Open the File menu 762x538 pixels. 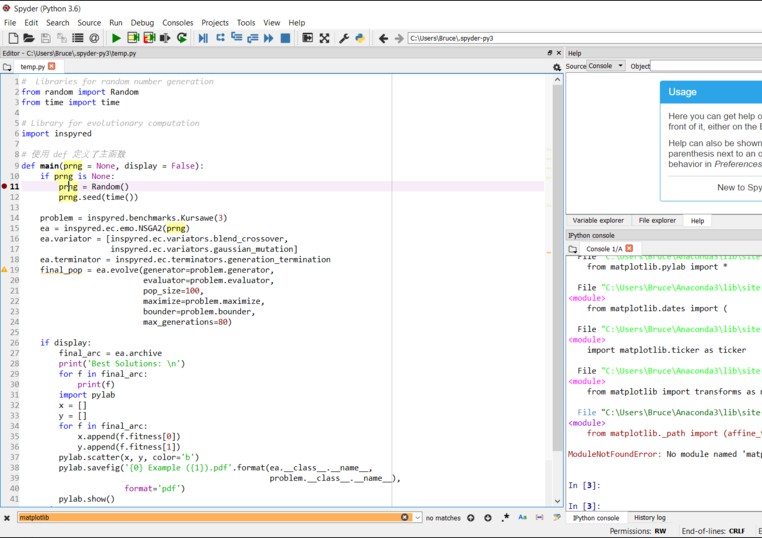tap(10, 22)
